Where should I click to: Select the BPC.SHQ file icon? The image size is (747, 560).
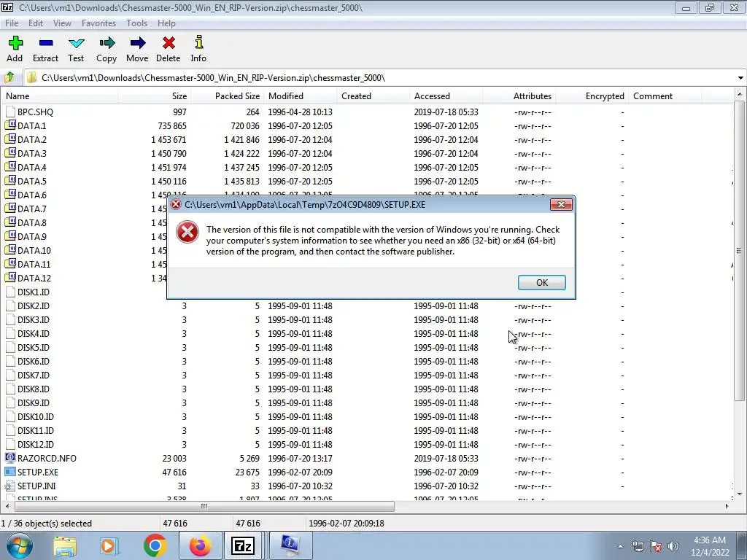[x=10, y=112]
